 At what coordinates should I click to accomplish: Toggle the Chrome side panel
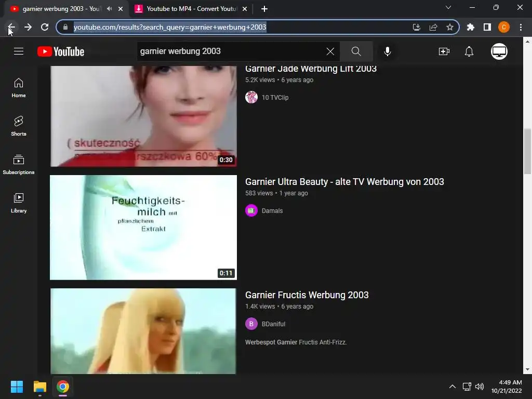(487, 27)
